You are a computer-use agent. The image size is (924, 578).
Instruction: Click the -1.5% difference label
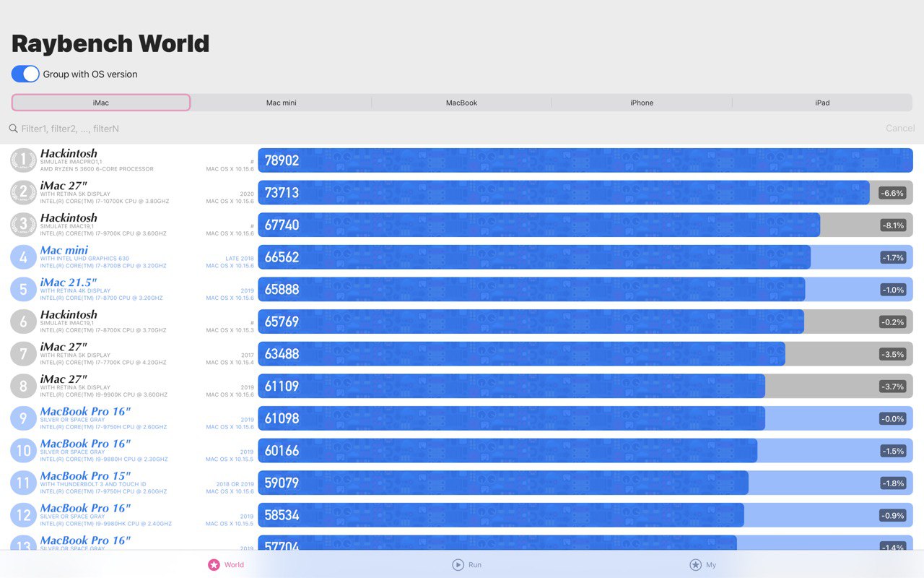[893, 451]
